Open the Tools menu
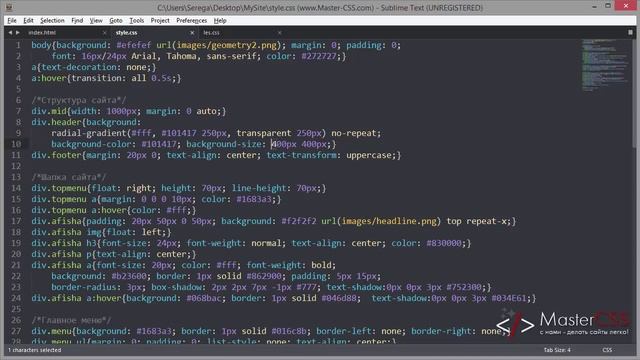The image size is (640, 360). 136,20
